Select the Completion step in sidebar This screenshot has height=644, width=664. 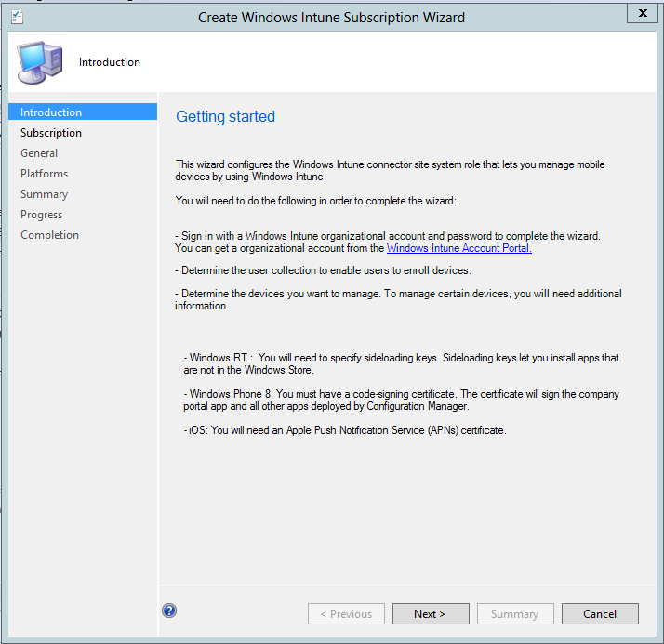point(49,235)
